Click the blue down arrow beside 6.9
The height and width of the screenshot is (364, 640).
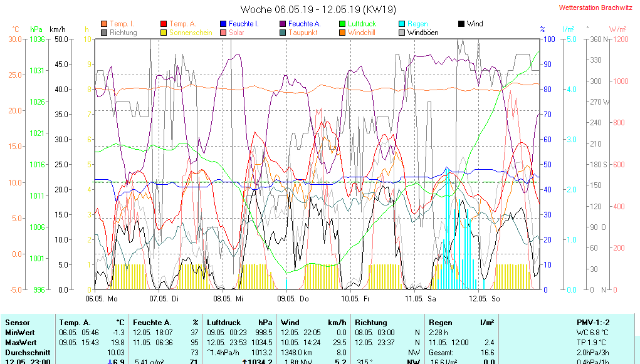[110, 361]
